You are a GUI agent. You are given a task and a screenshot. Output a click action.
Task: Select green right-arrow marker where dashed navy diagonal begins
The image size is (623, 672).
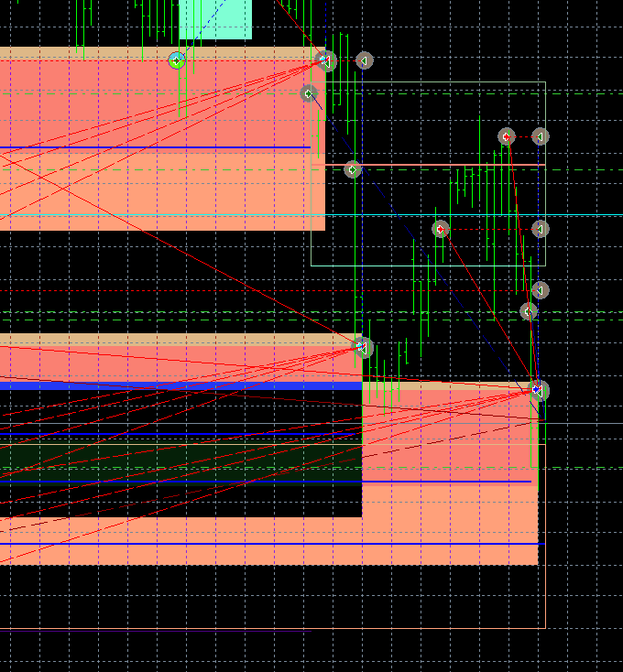pyautogui.click(x=309, y=93)
